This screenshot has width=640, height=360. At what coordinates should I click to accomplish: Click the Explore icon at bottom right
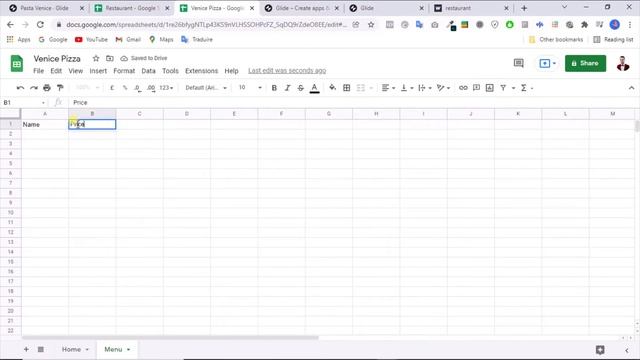tap(600, 350)
